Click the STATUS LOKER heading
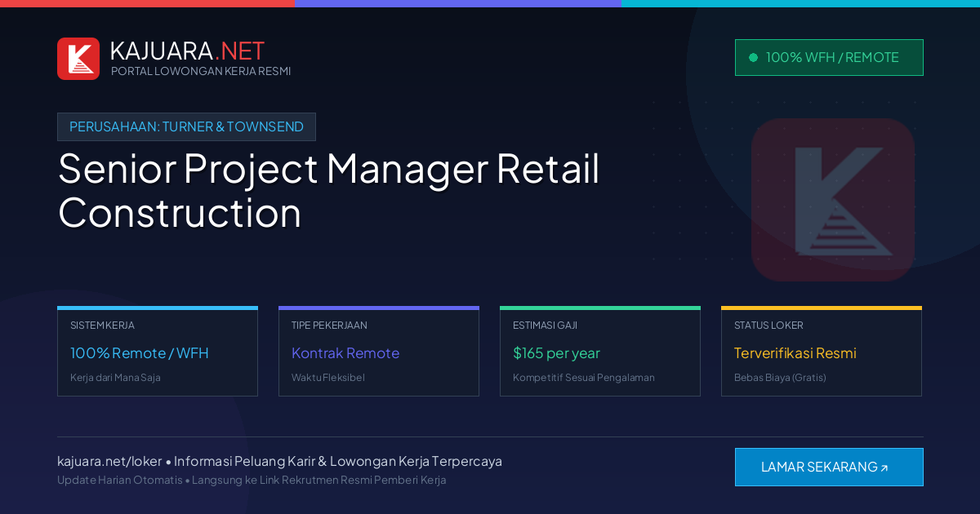980x514 pixels. 768,325
